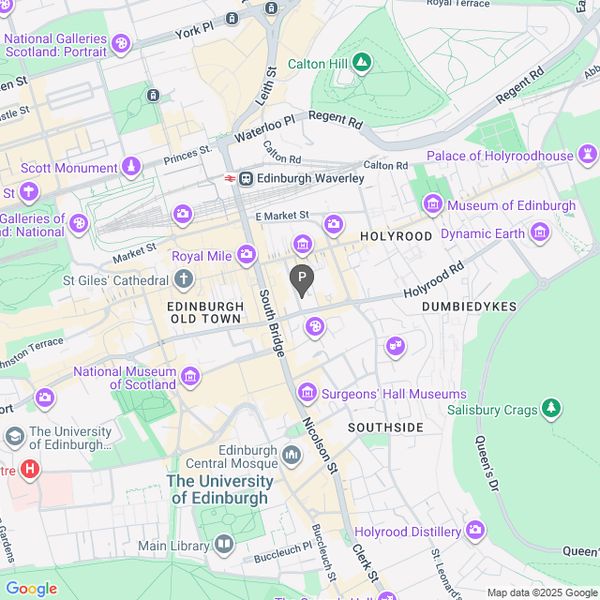
Task: Click the Royal Mile camera pin
Action: (246, 255)
